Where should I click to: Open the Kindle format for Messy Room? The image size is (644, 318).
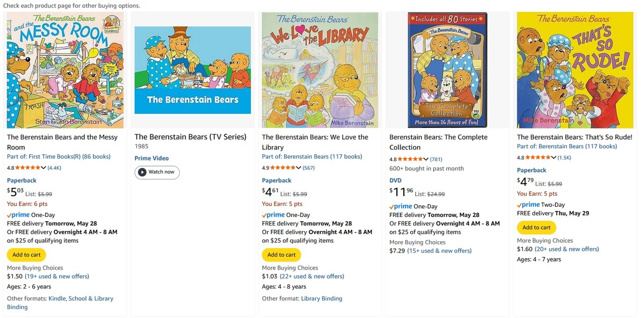pyautogui.click(x=58, y=299)
